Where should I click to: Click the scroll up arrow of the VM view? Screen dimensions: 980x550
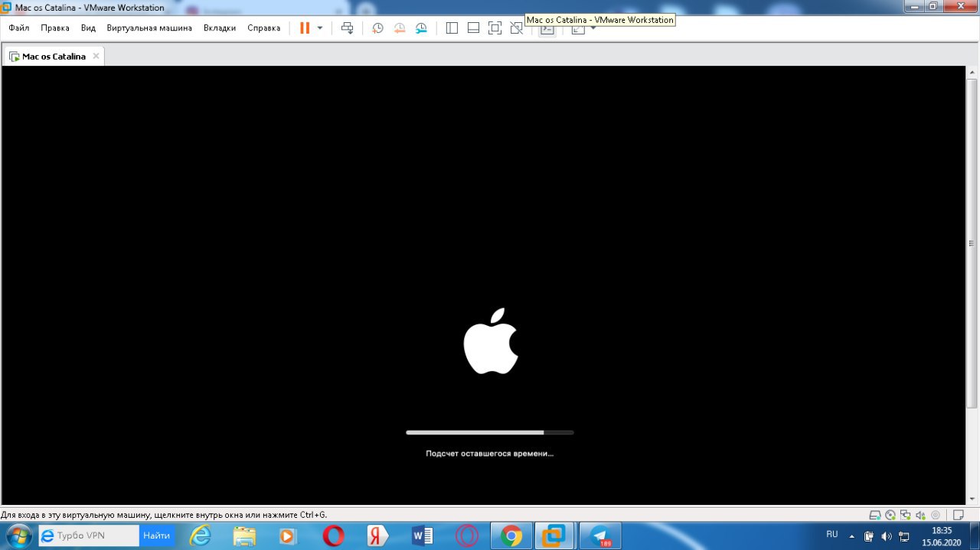(x=972, y=71)
